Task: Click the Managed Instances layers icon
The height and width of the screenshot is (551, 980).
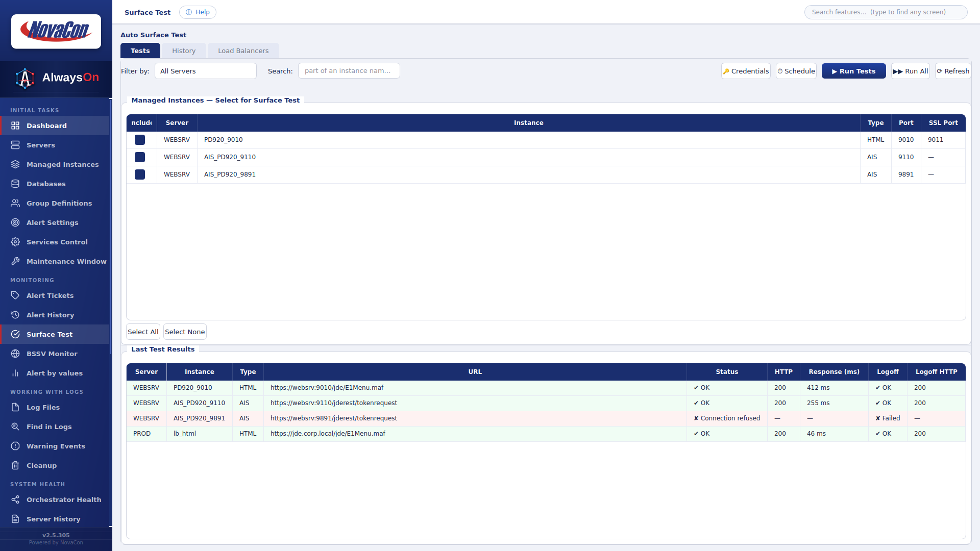Action: click(15, 164)
